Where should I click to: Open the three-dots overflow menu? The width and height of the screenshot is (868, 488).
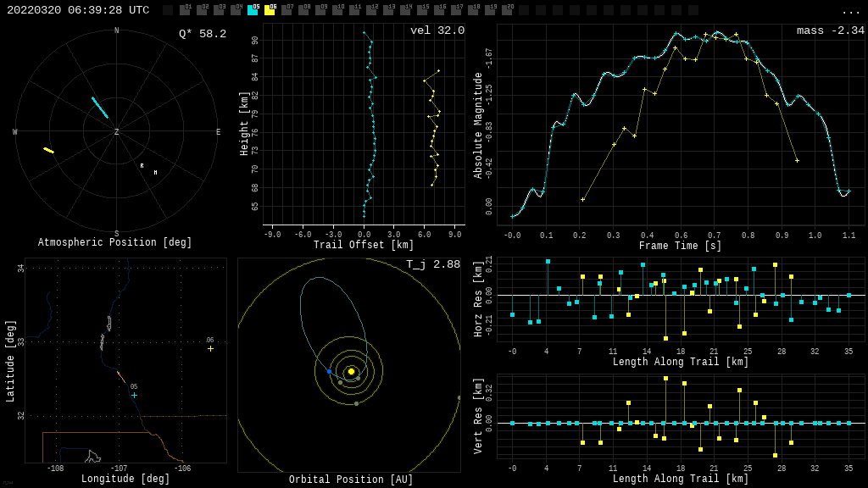click(850, 11)
